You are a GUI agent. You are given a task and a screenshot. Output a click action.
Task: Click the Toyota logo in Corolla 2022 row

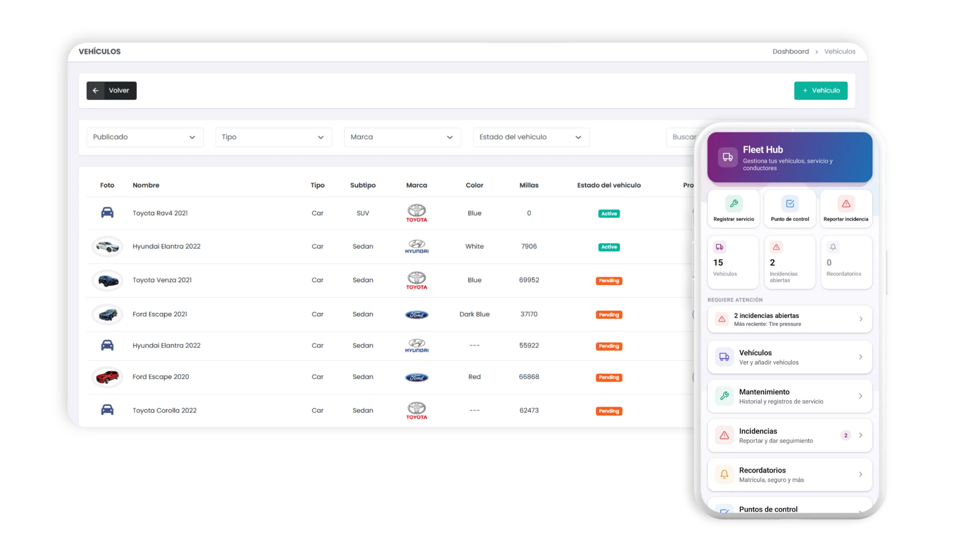click(x=416, y=411)
